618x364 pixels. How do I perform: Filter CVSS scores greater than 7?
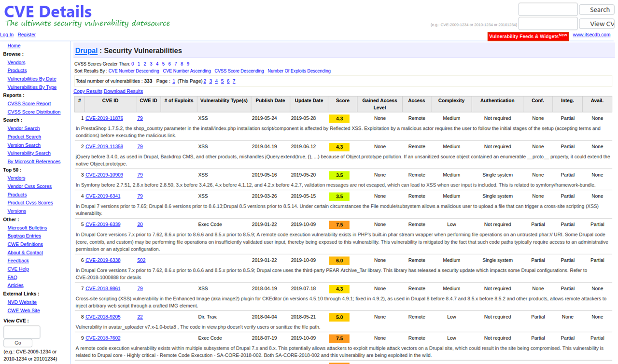coord(176,64)
